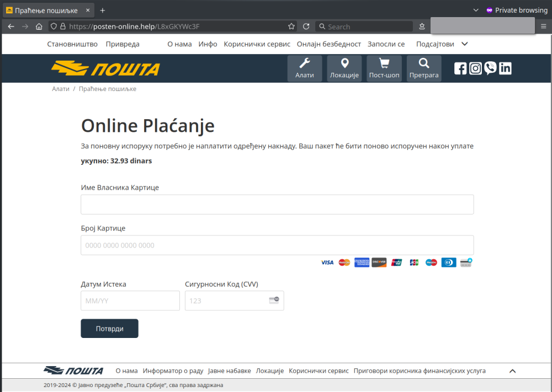
Task: Click the JCB card logo
Action: pyautogui.click(x=414, y=262)
